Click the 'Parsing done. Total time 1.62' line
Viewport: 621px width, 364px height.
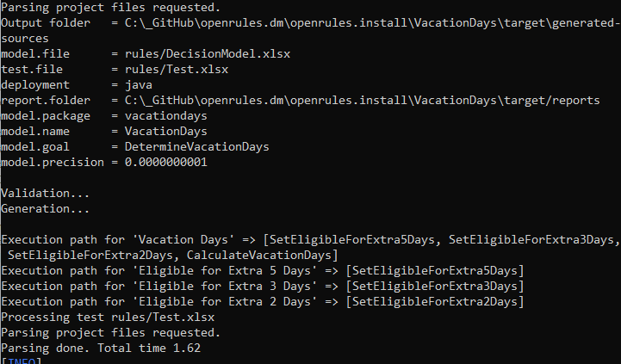tap(101, 348)
